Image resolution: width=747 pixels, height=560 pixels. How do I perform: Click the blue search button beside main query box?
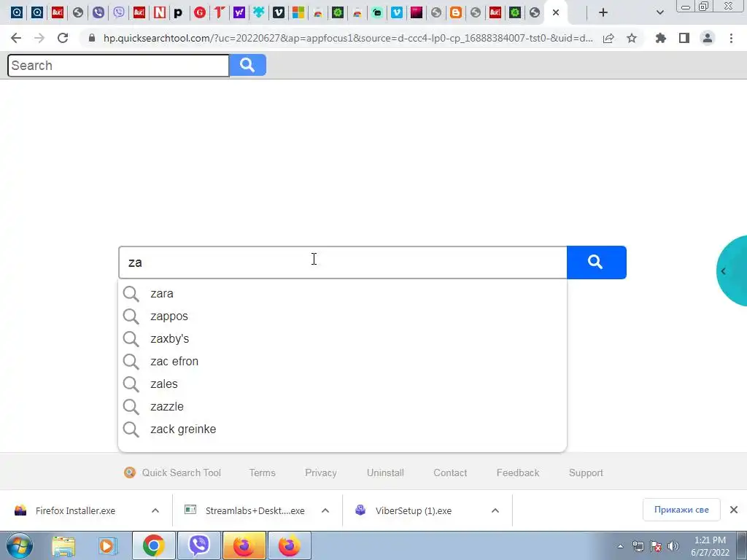tap(597, 262)
